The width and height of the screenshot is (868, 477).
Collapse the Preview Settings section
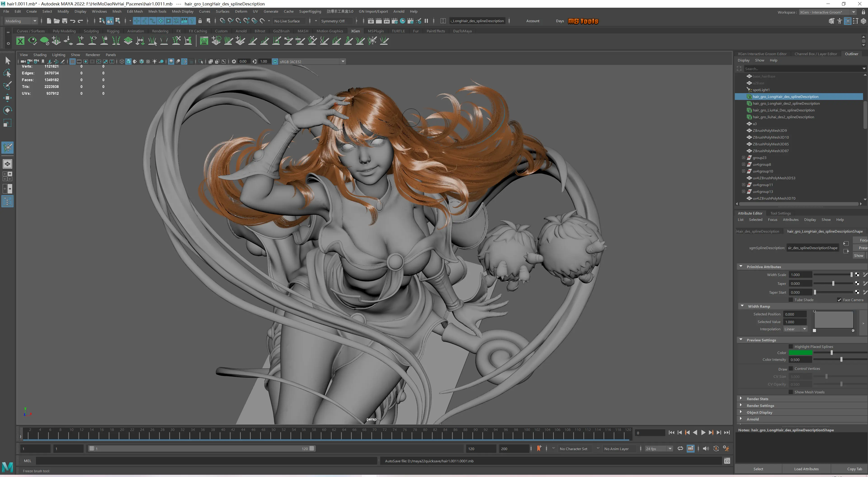(x=741, y=340)
